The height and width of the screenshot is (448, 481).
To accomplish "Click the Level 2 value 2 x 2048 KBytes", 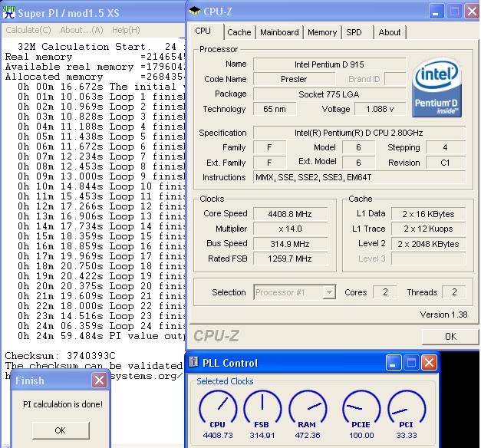I will 428,244.
